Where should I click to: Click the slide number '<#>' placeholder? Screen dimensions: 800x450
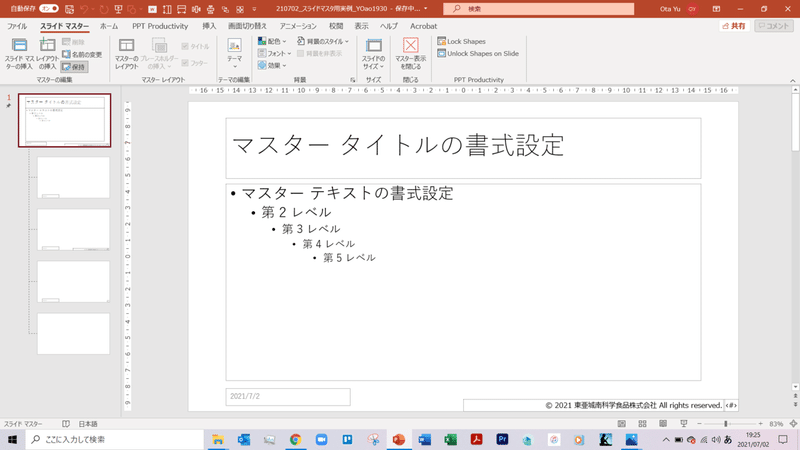731,405
